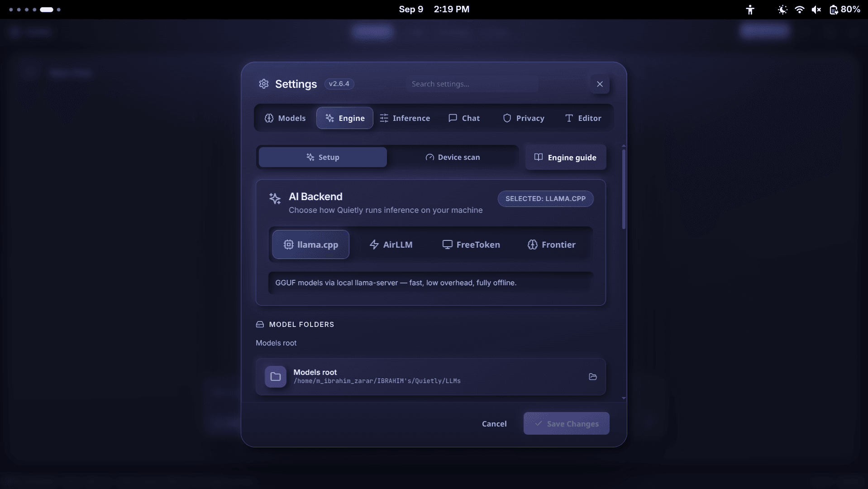
Task: Click Cancel to discard settings
Action: pyautogui.click(x=494, y=424)
